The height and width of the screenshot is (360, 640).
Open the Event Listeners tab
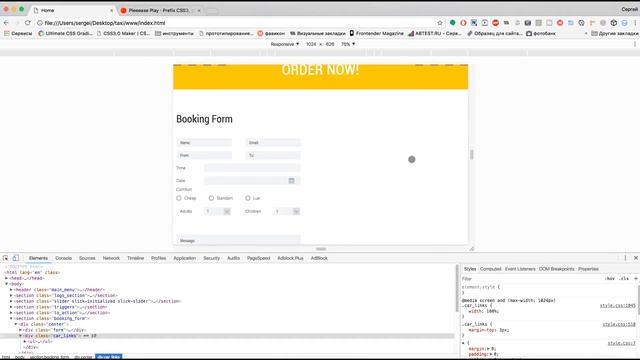click(520, 269)
